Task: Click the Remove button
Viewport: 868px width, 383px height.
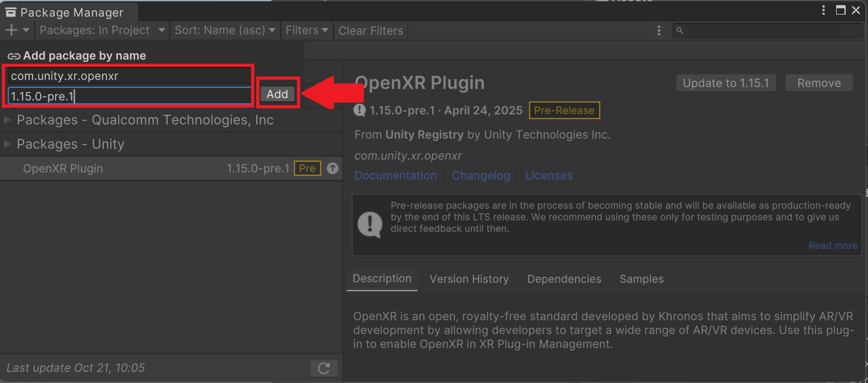Action: tap(819, 83)
